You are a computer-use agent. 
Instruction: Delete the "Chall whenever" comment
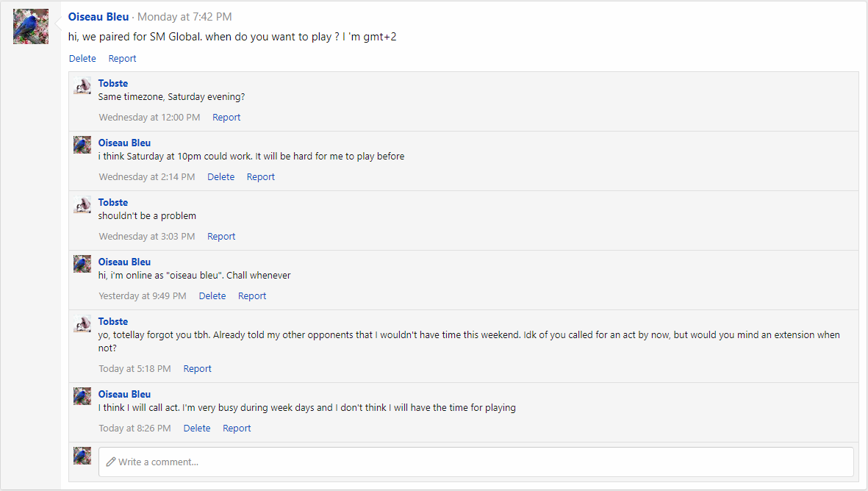point(212,296)
